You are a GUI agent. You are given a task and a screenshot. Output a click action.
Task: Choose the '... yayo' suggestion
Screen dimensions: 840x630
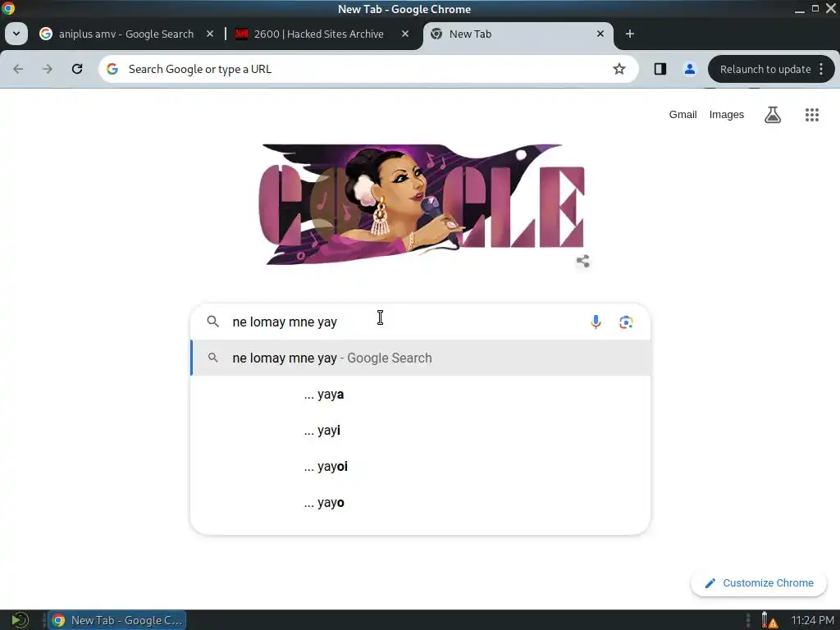[x=421, y=503]
